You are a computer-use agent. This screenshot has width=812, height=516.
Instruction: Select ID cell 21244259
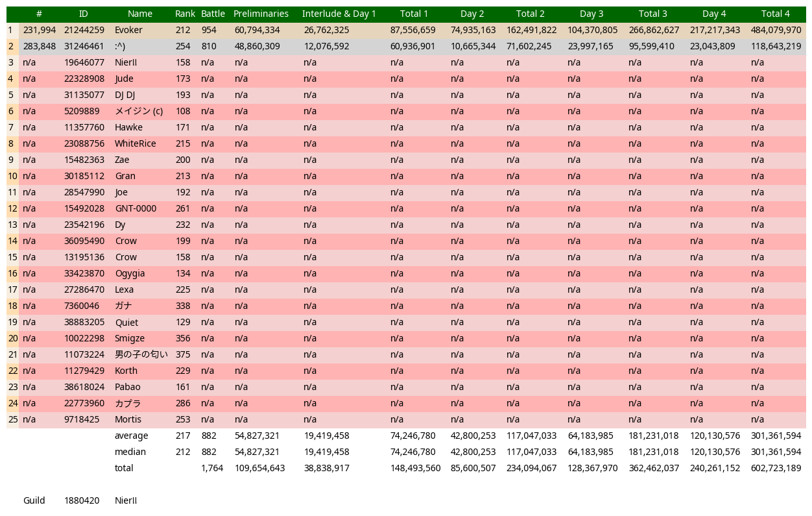click(84, 30)
